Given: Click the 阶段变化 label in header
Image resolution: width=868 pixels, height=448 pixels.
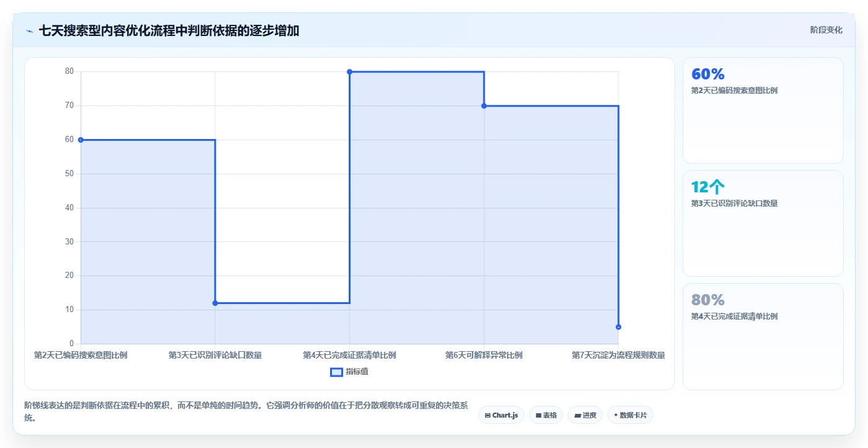Looking at the screenshot, I should pos(826,30).
